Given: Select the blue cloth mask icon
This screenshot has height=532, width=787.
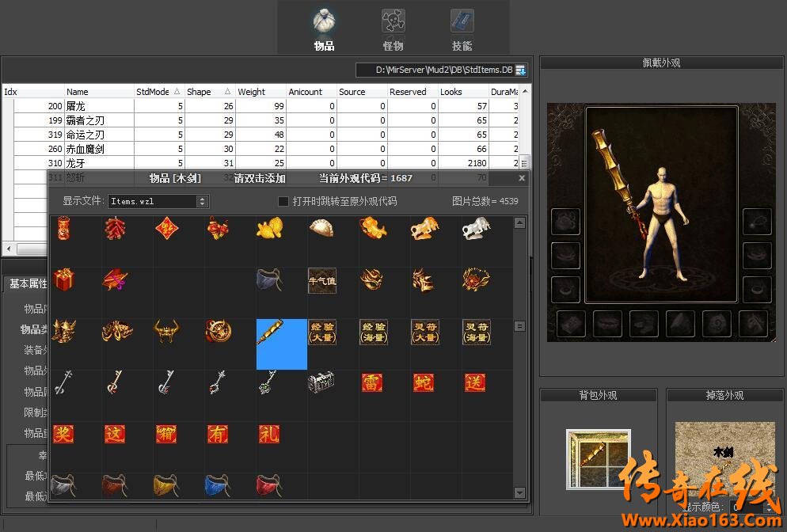Looking at the screenshot, I should coord(218,485).
